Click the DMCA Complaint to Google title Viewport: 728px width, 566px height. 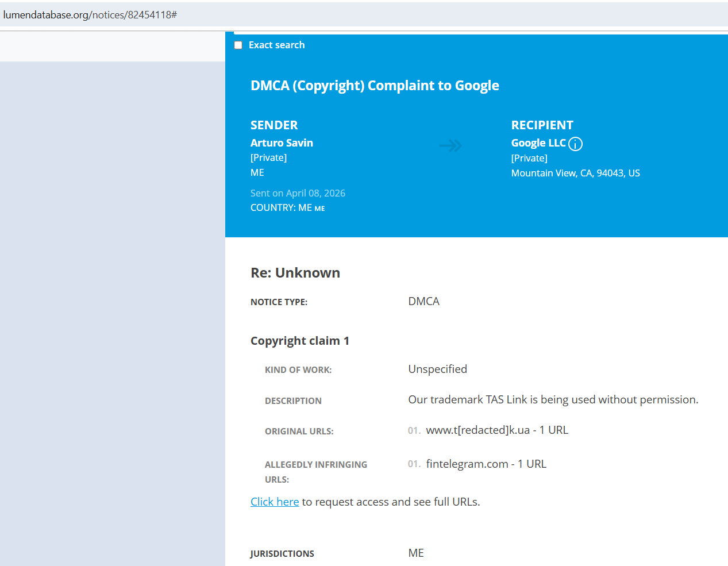click(375, 86)
